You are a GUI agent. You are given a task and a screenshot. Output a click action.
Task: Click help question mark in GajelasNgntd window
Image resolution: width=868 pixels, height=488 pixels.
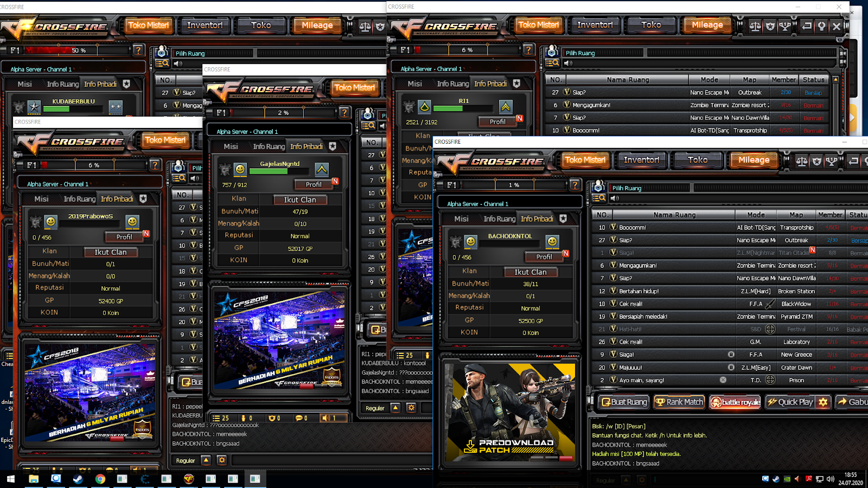coord(344,112)
